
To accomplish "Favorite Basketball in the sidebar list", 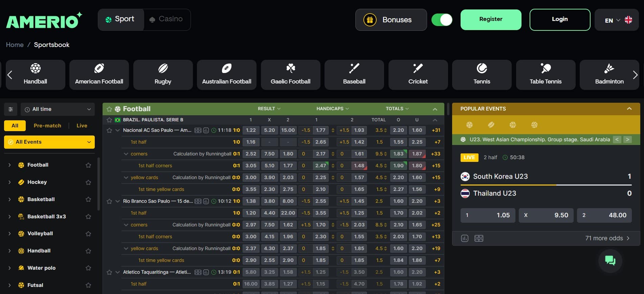I will 88,199.
